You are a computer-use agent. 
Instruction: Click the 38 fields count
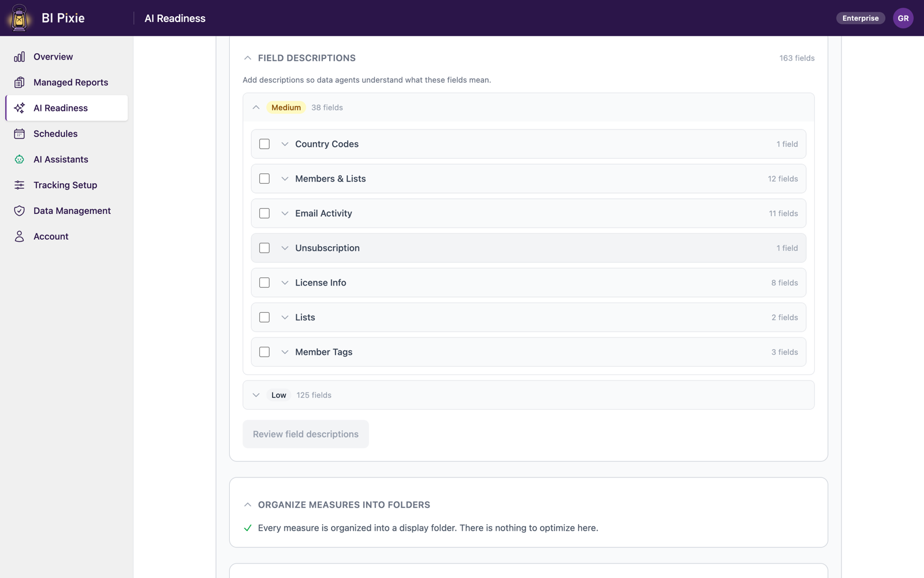click(x=327, y=108)
